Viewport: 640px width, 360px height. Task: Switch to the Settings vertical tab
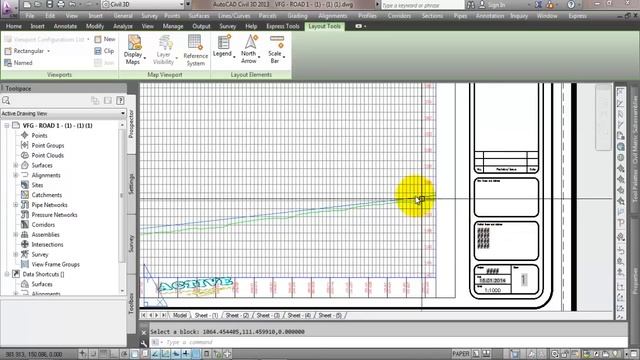pos(131,184)
